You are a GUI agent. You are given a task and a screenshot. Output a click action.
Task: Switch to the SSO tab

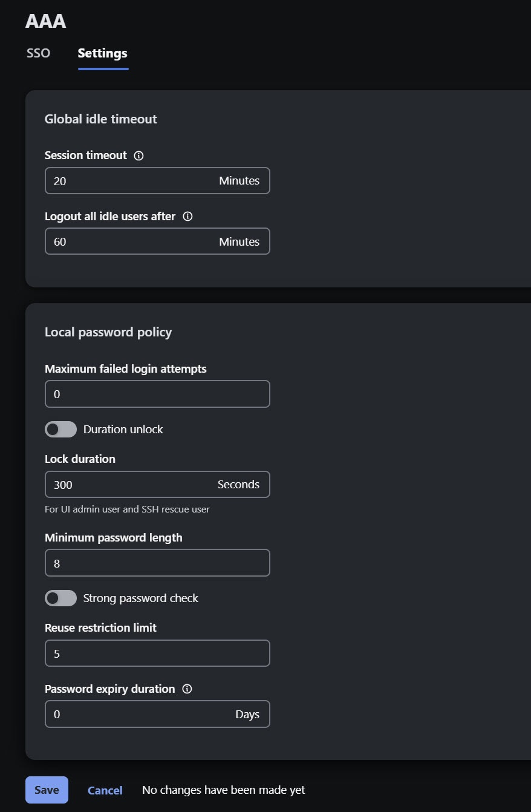[38, 53]
